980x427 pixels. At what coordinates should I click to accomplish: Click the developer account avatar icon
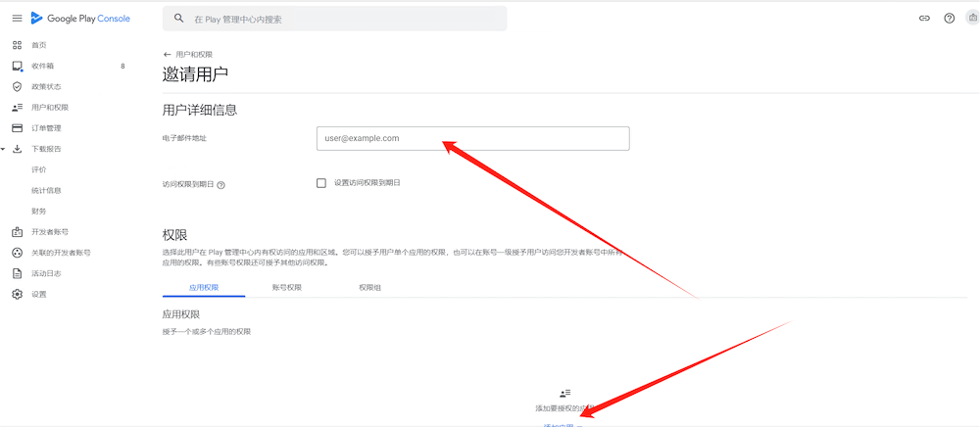click(972, 19)
